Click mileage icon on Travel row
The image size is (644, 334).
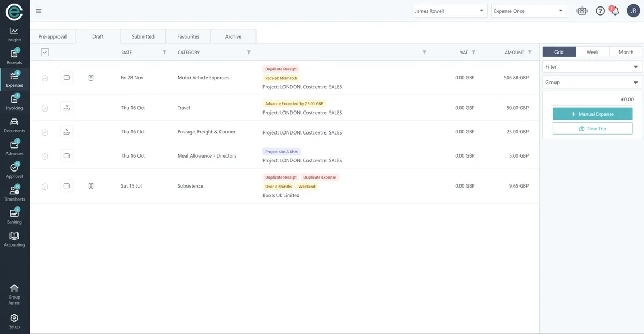[x=67, y=108]
